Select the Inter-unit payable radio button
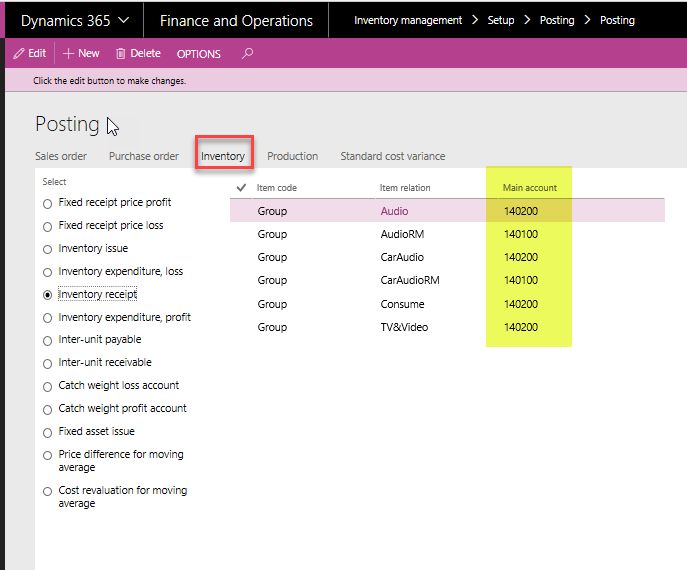 click(x=47, y=340)
